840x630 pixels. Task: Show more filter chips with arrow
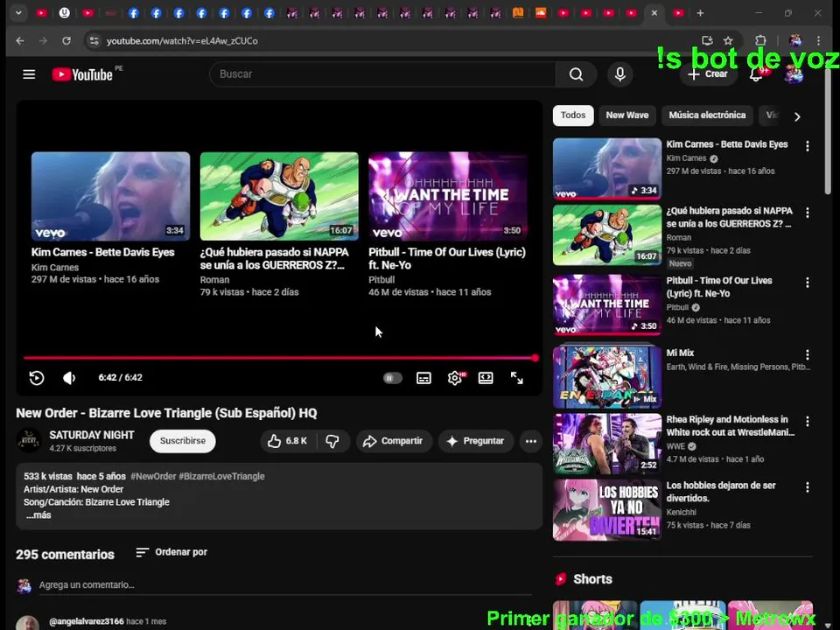pos(797,116)
